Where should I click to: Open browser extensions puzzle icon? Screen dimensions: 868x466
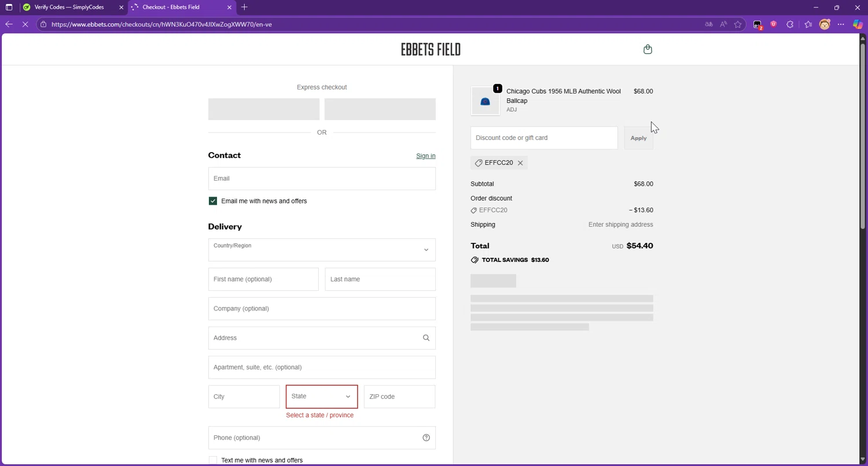(790, 24)
